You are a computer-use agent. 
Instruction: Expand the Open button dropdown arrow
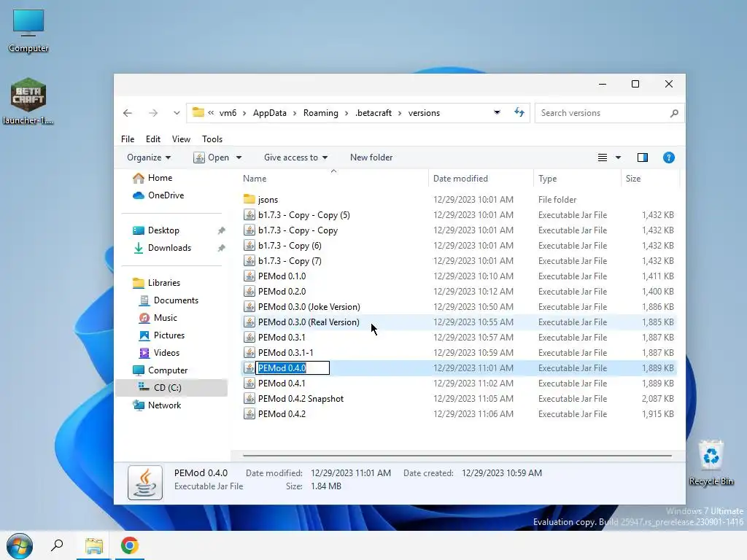tap(239, 157)
